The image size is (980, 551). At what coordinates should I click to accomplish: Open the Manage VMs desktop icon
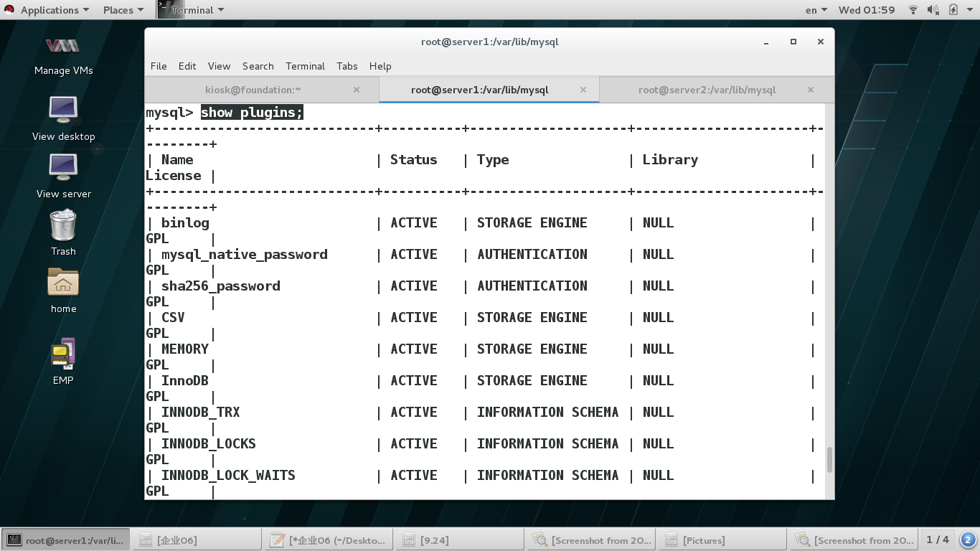click(63, 56)
